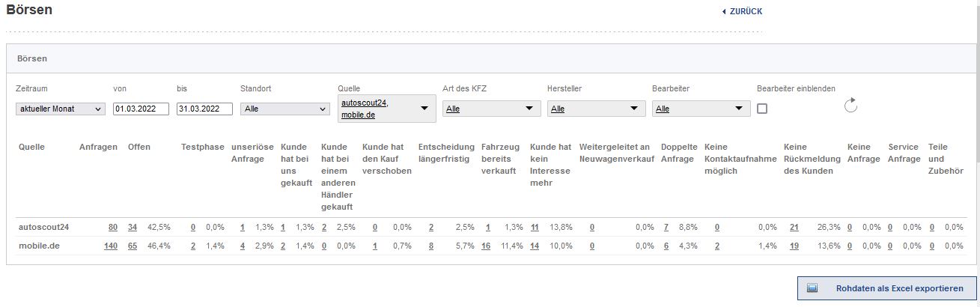Open autoscout24 Keine Rückmeldung count 21
This screenshot has height=307, width=980.
click(794, 227)
